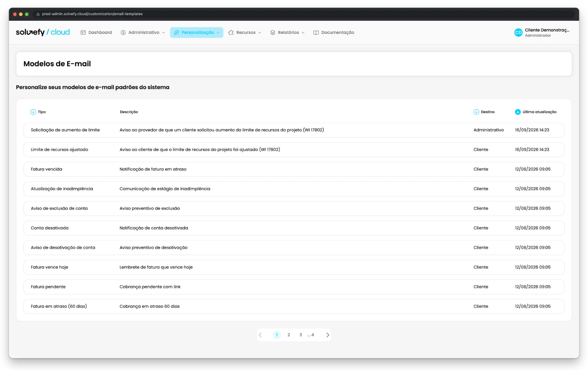Open the 'Fatura em atraso (60 dias)' template
Image resolution: width=588 pixels, height=370 pixels.
click(x=294, y=306)
